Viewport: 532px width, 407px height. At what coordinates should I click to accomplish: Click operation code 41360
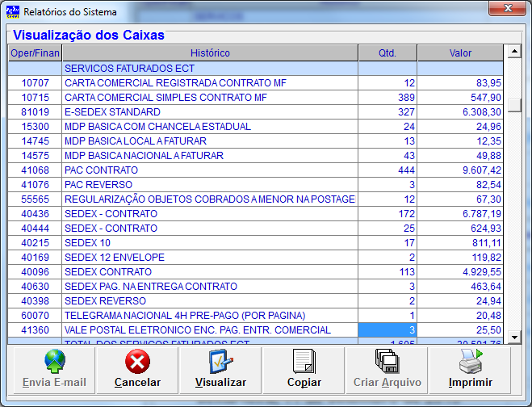click(x=36, y=330)
